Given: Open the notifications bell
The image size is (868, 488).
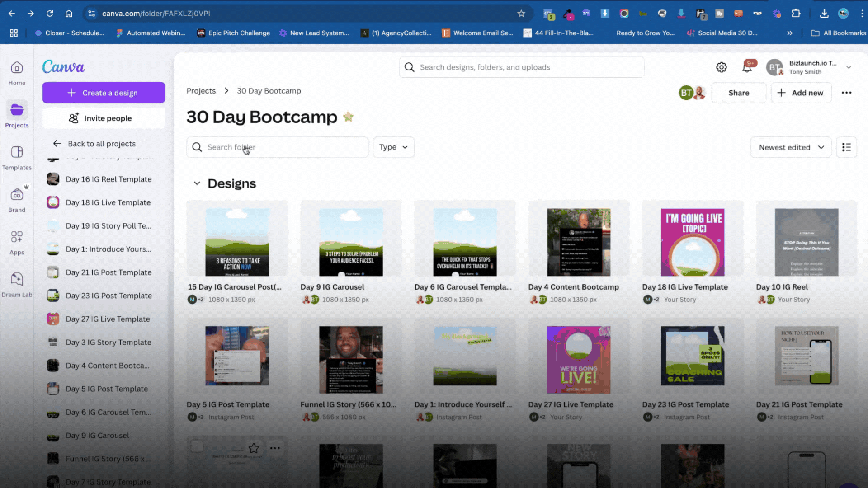Looking at the screenshot, I should pos(747,67).
